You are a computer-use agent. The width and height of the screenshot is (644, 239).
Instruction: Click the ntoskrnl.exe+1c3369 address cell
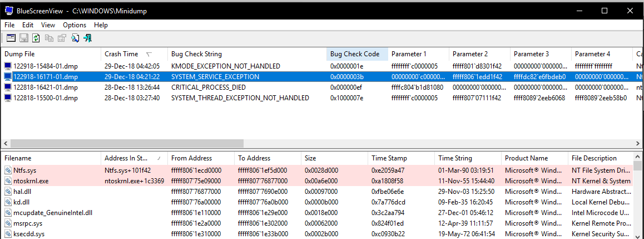coord(134,181)
